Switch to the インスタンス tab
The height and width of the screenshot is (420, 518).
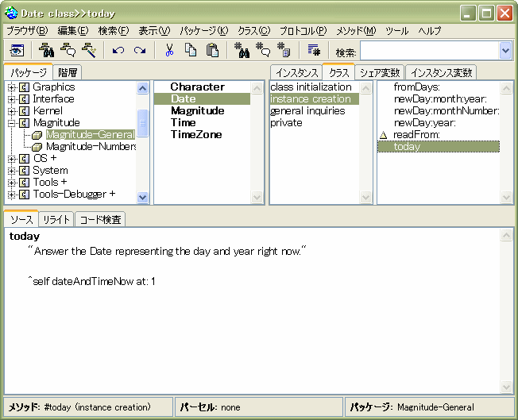click(x=296, y=72)
